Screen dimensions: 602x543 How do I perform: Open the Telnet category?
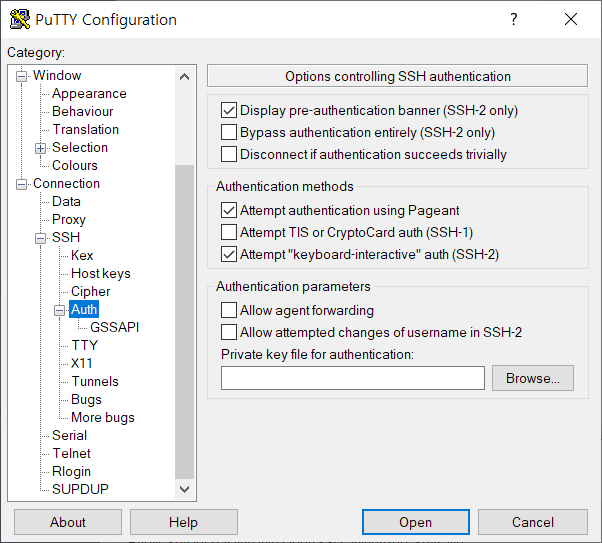tap(71, 454)
